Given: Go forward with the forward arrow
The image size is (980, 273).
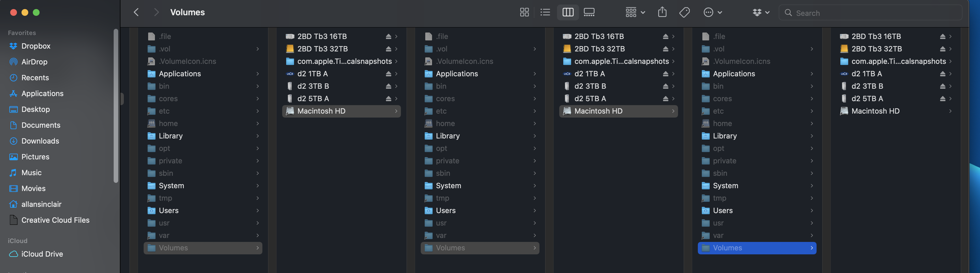Looking at the screenshot, I should pyautogui.click(x=156, y=12).
